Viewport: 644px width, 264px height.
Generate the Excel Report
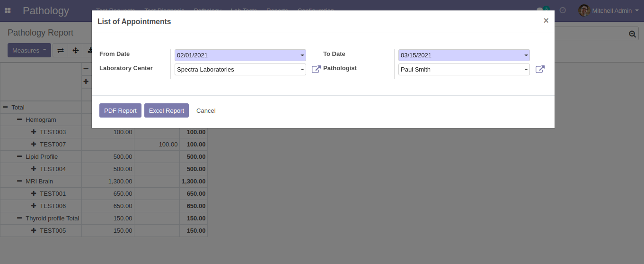point(167,110)
